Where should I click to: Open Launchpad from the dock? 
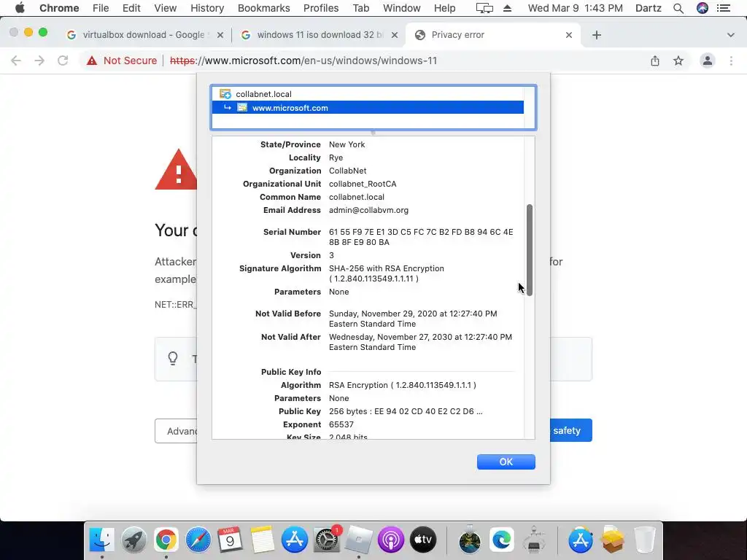click(x=134, y=540)
